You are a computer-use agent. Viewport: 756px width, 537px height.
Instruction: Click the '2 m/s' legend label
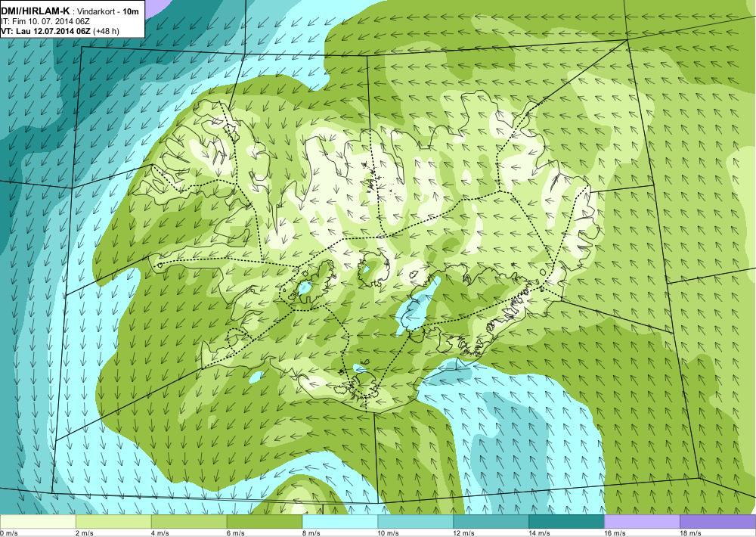pos(85,533)
